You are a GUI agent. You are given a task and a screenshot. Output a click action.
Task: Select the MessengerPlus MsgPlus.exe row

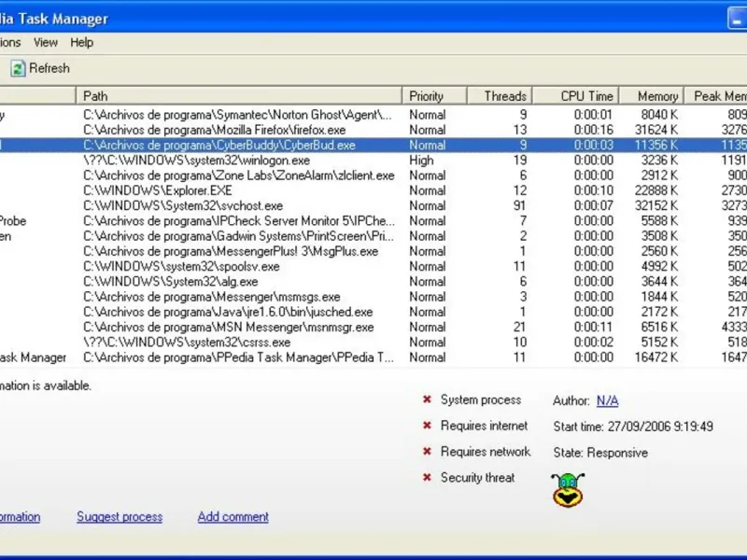[373, 251]
